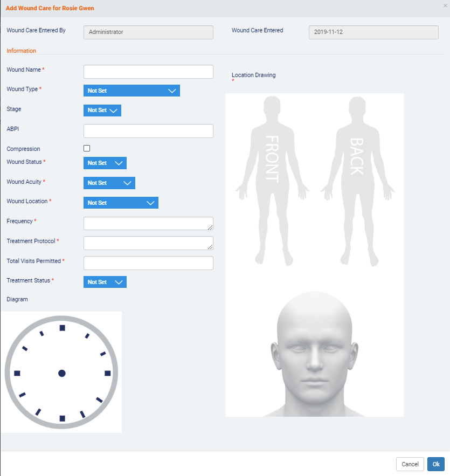Click the Wound Name text field
The height and width of the screenshot is (476, 450).
pyautogui.click(x=148, y=72)
